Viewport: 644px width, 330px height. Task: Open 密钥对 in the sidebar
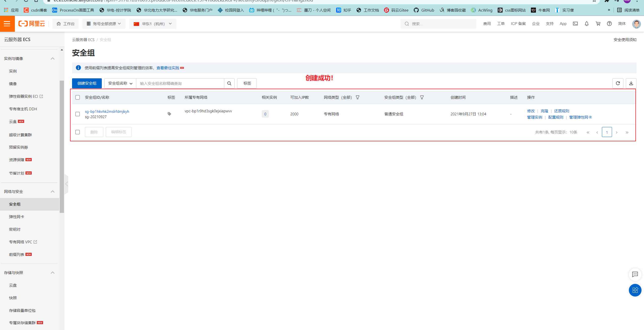(15, 229)
